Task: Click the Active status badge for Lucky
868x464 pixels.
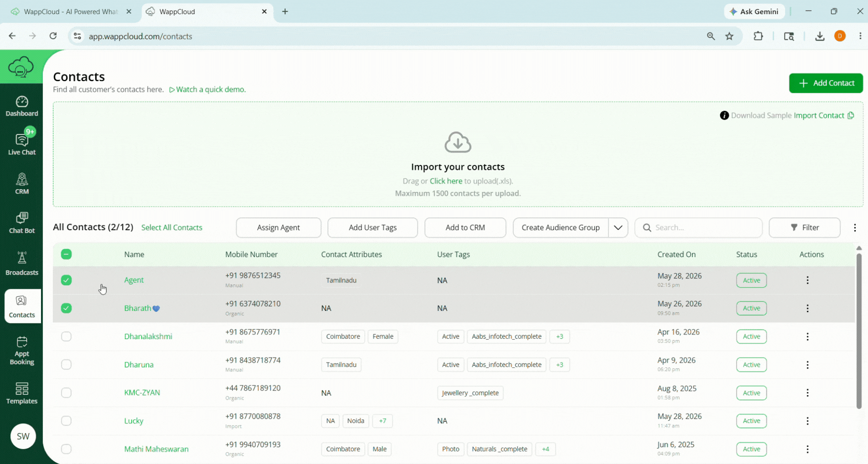Action: tap(751, 421)
